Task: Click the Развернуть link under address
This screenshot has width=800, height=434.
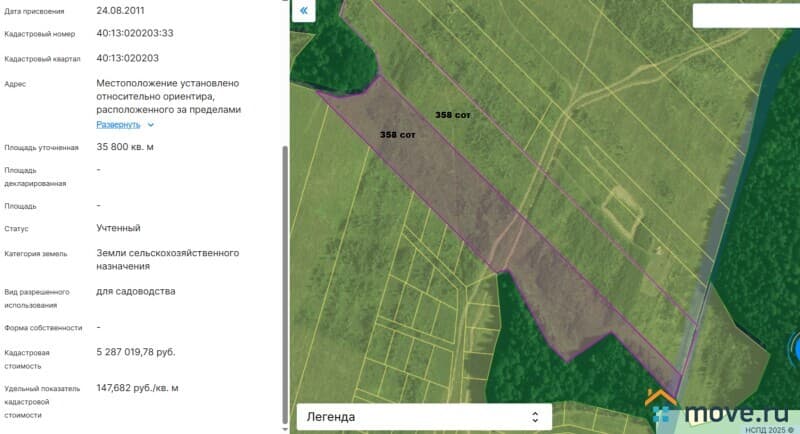Action: coord(118,125)
